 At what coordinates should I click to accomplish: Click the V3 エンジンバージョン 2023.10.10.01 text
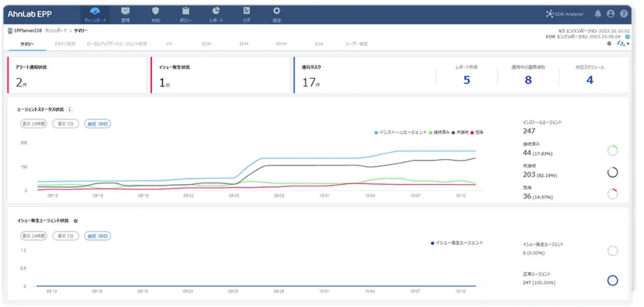(595, 31)
